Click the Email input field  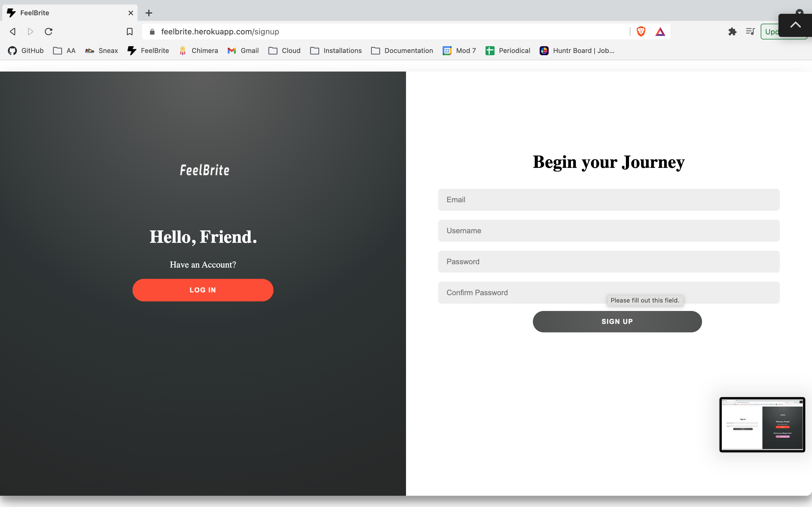[x=609, y=199]
